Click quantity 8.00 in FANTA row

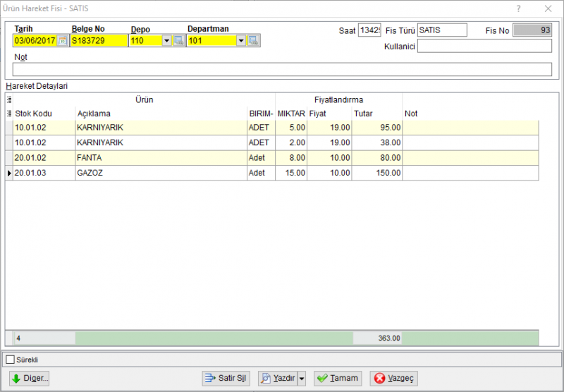click(x=291, y=158)
